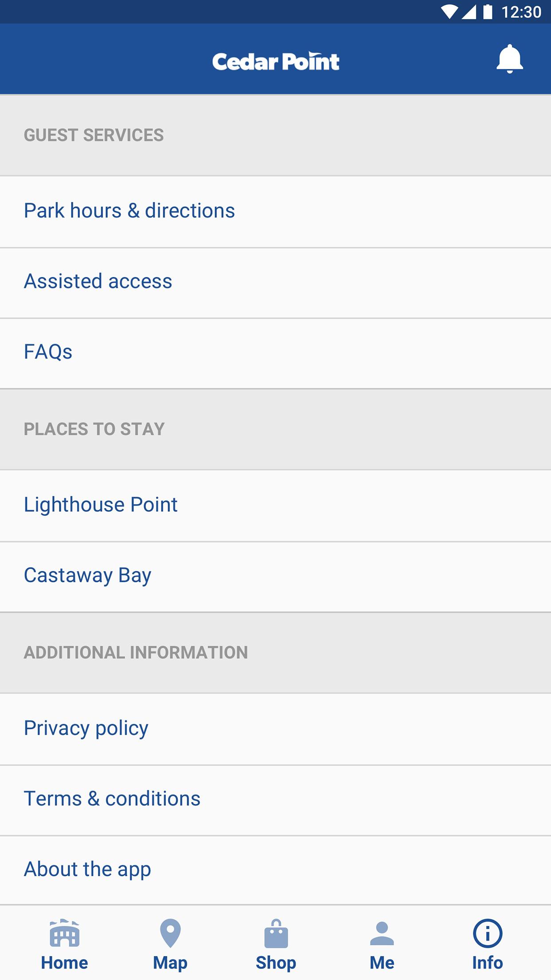Open notifications via the bell icon

tap(510, 59)
